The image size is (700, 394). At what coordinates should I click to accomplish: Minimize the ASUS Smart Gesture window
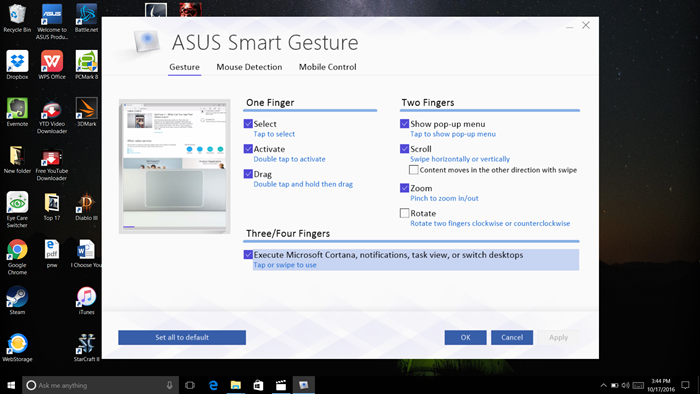[x=569, y=26]
